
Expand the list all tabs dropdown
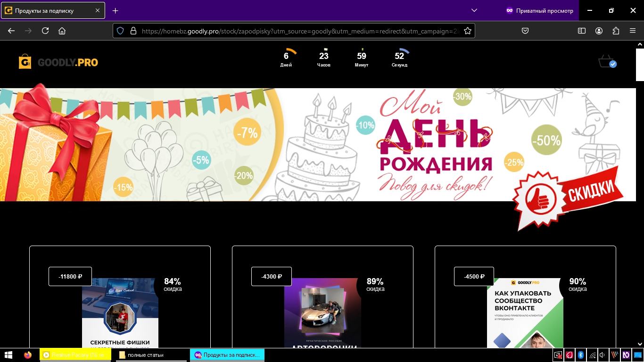pos(474,10)
